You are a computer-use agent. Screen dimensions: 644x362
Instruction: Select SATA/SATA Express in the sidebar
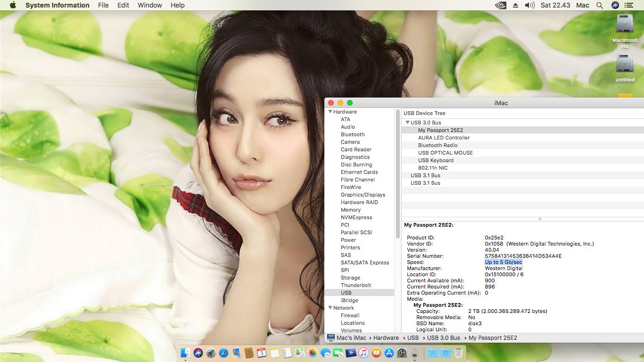(365, 263)
